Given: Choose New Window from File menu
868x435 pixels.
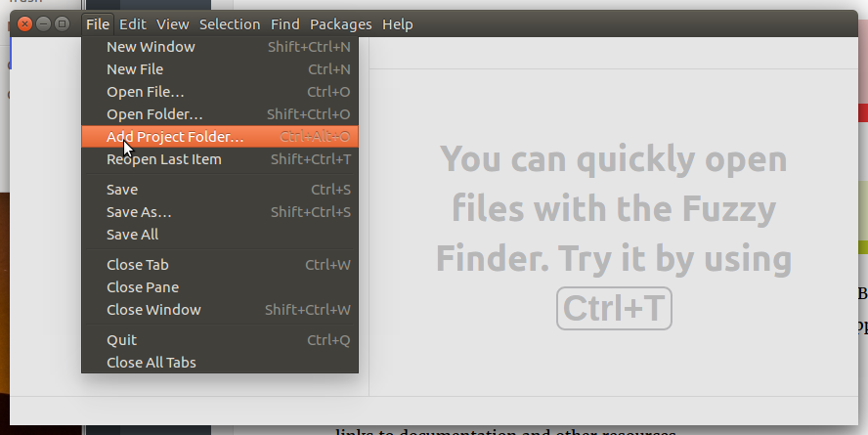Looking at the screenshot, I should click(x=220, y=47).
